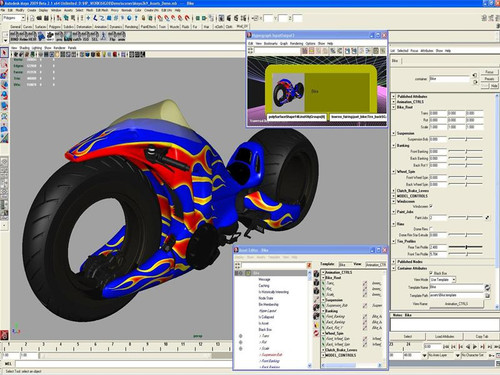
Task: Toggle the checkbox on Trans row in Asset Editor
Action: tap(365, 283)
